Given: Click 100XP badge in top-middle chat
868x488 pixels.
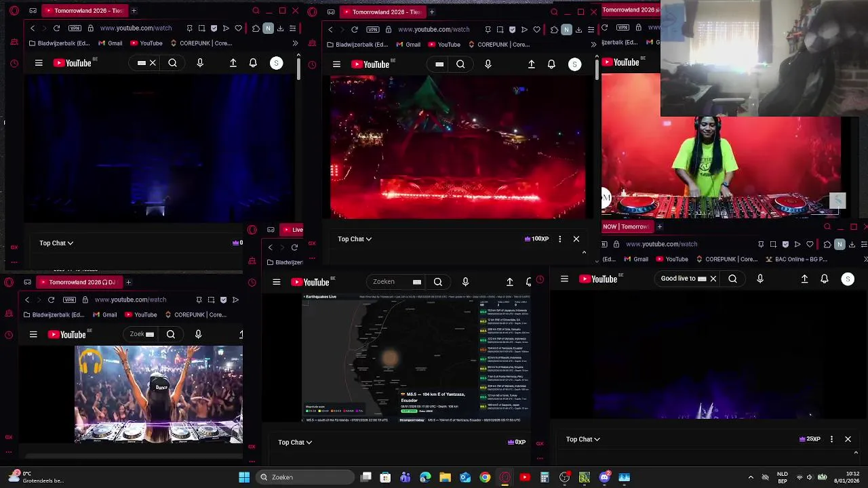Looking at the screenshot, I should point(537,239).
